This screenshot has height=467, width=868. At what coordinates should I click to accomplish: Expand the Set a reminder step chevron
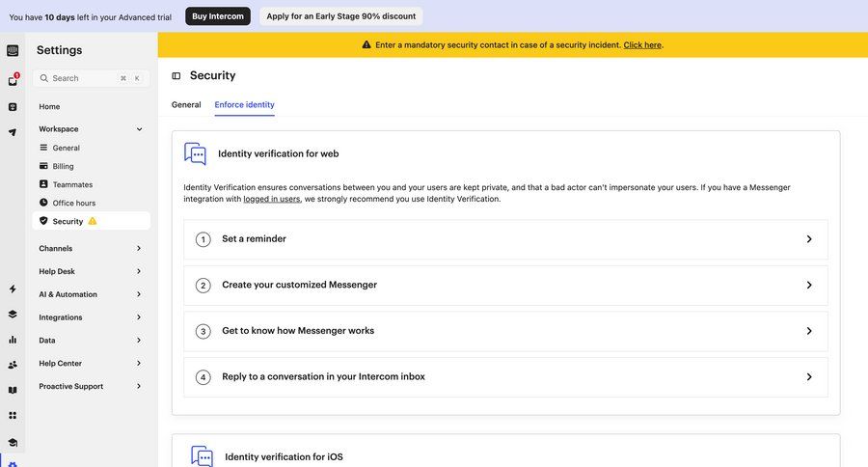click(809, 238)
